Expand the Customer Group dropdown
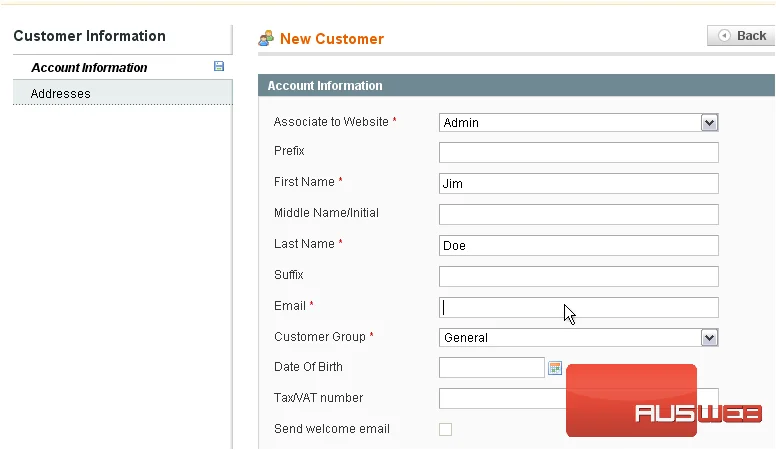 579,338
